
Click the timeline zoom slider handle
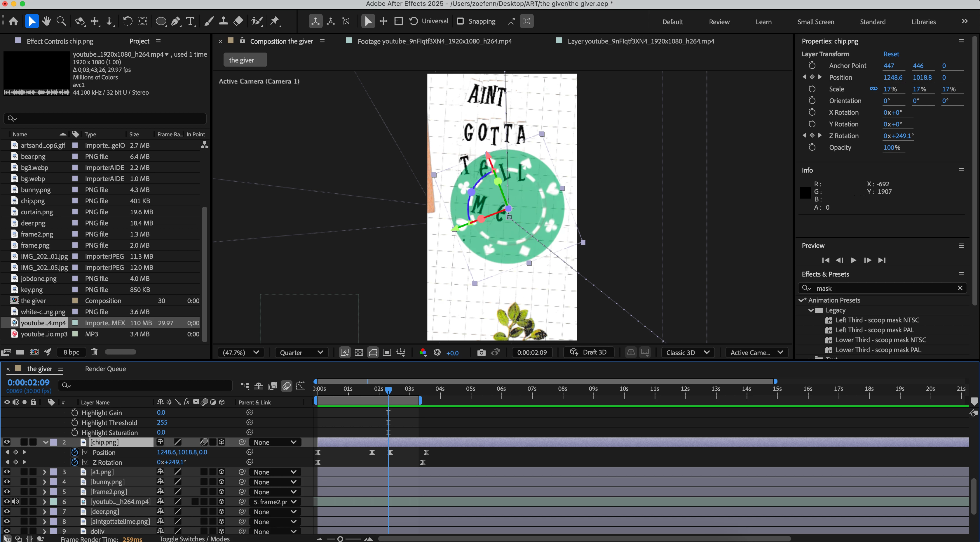click(340, 538)
